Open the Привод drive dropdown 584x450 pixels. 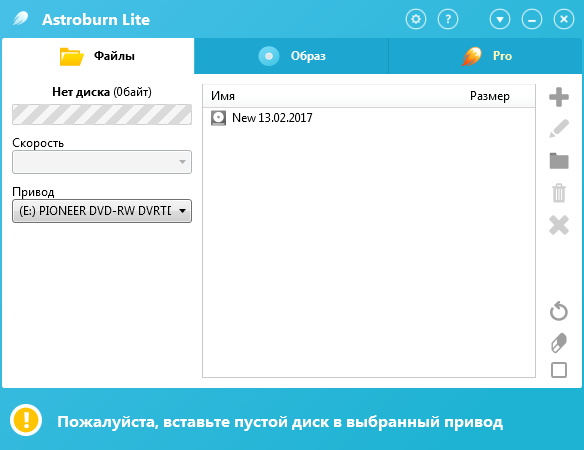[x=102, y=211]
